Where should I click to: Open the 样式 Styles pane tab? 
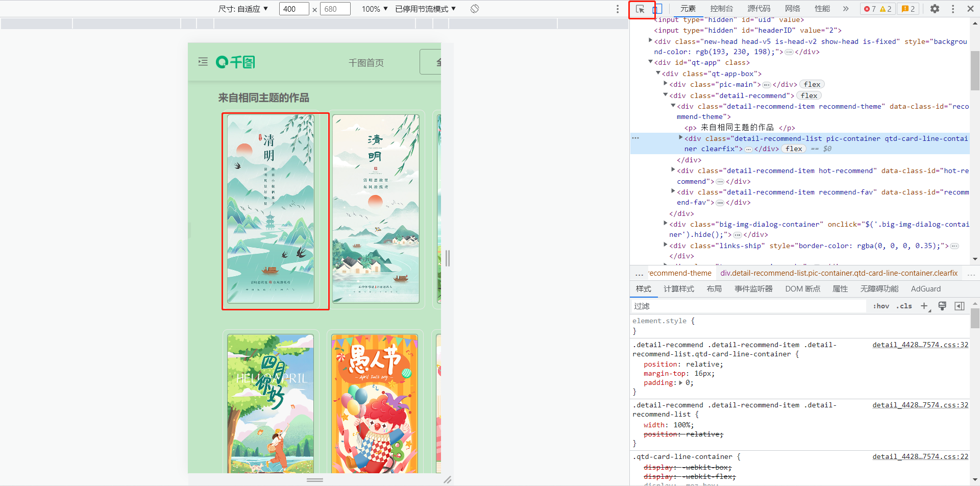coord(643,289)
